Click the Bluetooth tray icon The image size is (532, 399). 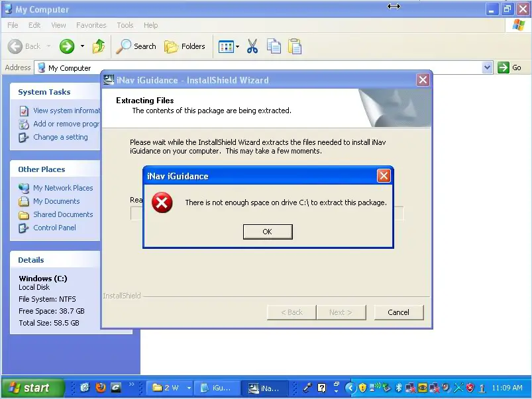(x=399, y=388)
